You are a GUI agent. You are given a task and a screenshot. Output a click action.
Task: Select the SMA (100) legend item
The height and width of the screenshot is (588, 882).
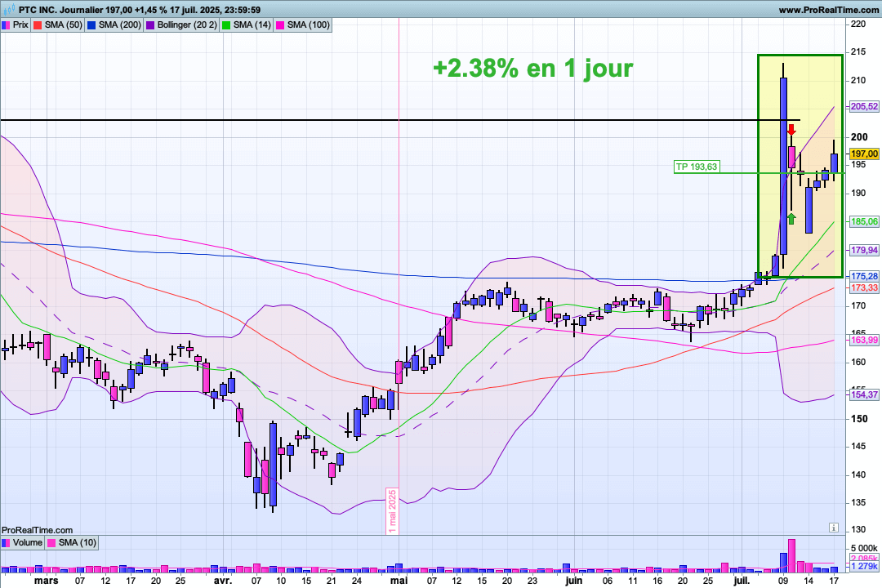(x=303, y=24)
